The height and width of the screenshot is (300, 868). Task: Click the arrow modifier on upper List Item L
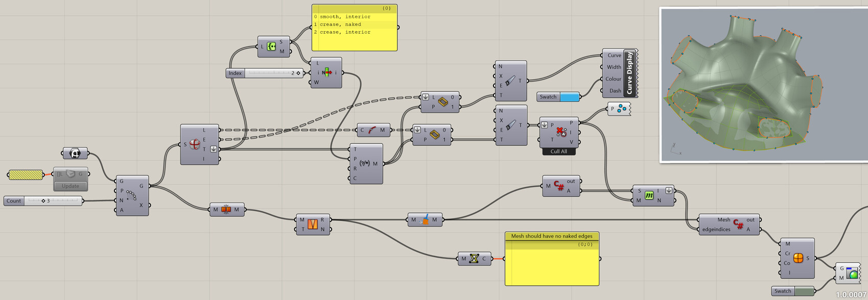[425, 97]
